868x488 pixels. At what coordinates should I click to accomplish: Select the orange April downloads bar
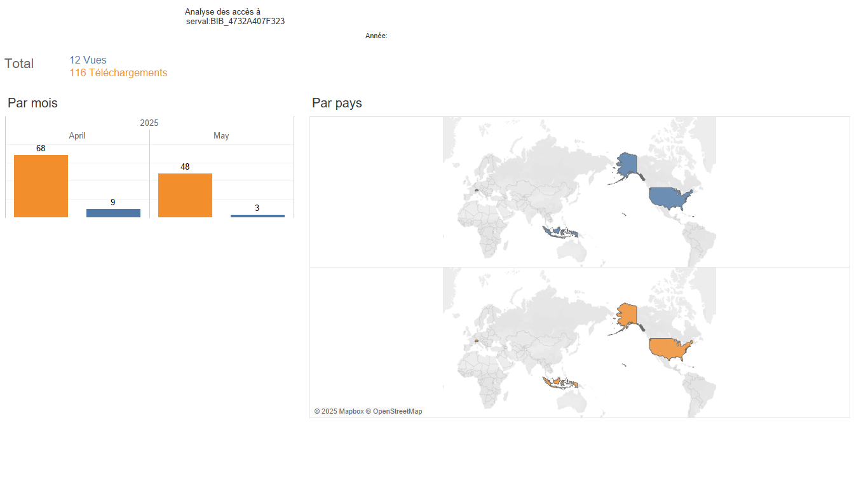click(x=41, y=186)
